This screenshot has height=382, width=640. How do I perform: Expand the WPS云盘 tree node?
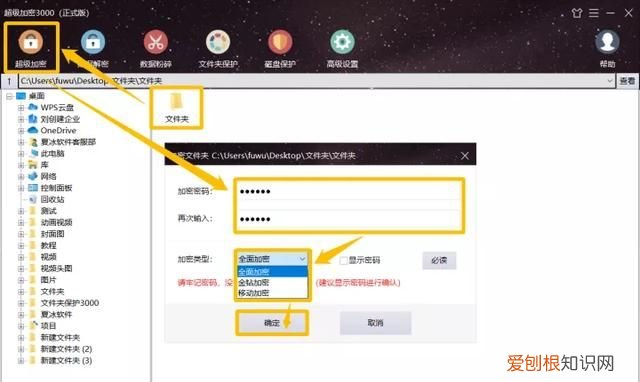click(21, 108)
